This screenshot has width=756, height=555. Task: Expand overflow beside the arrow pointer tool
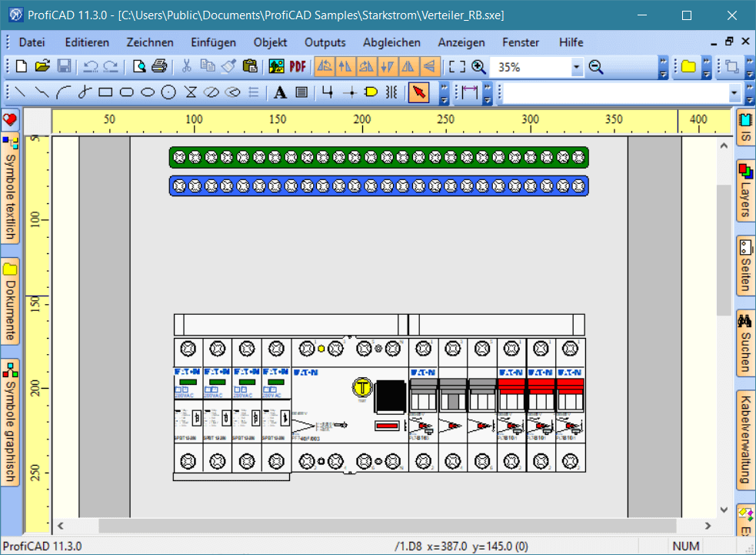[444, 92]
